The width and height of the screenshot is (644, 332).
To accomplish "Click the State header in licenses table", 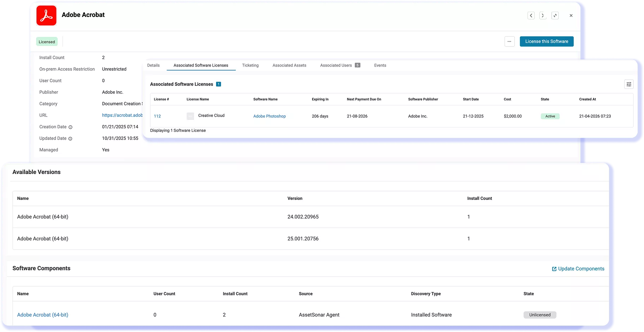I will pos(545,99).
